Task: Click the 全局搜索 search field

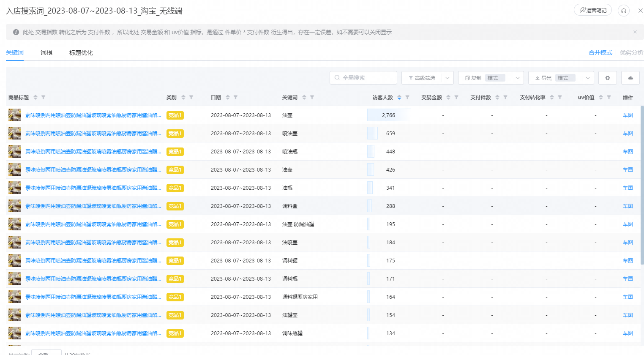Action: [363, 78]
